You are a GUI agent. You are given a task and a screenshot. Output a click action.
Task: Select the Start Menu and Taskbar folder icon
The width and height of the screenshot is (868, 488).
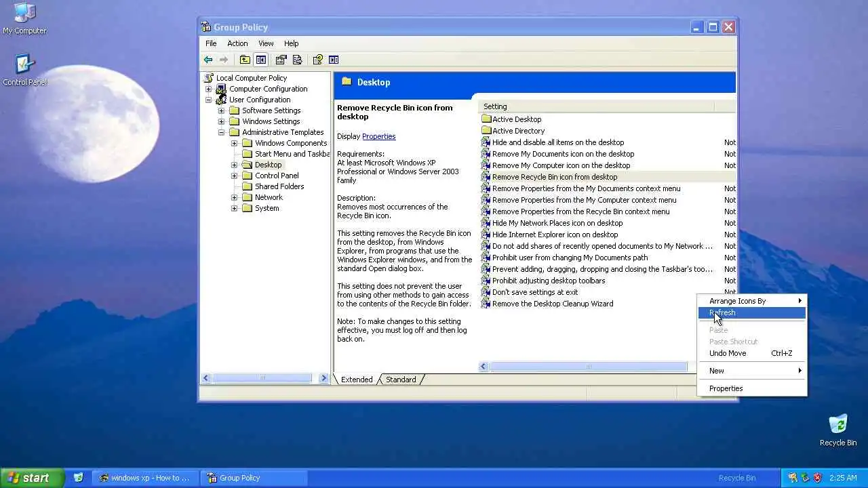(x=248, y=154)
